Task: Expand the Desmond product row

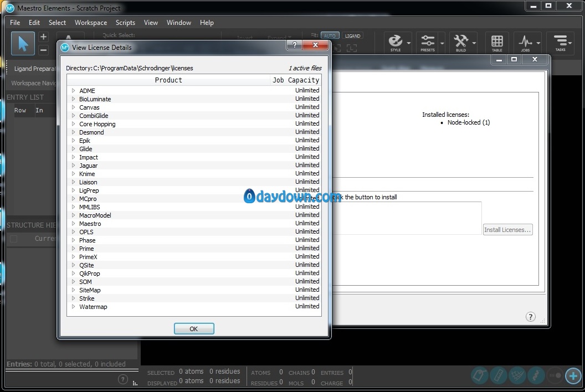Action: click(x=73, y=132)
